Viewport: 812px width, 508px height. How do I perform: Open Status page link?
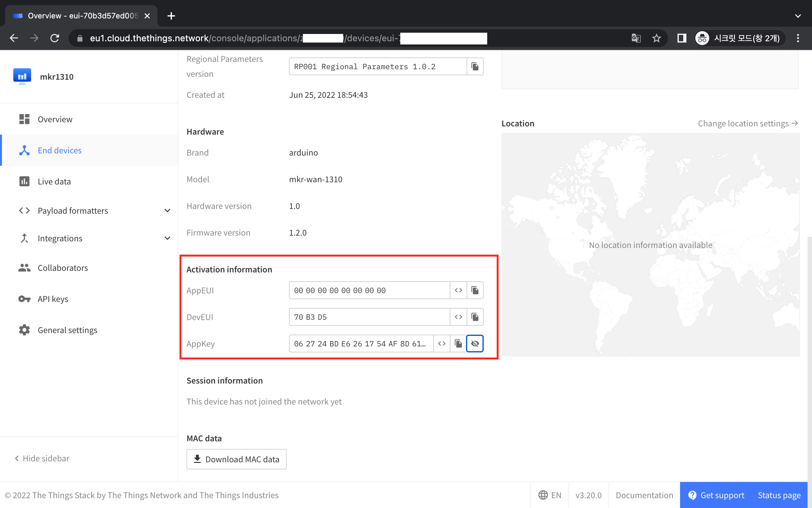coord(779,495)
